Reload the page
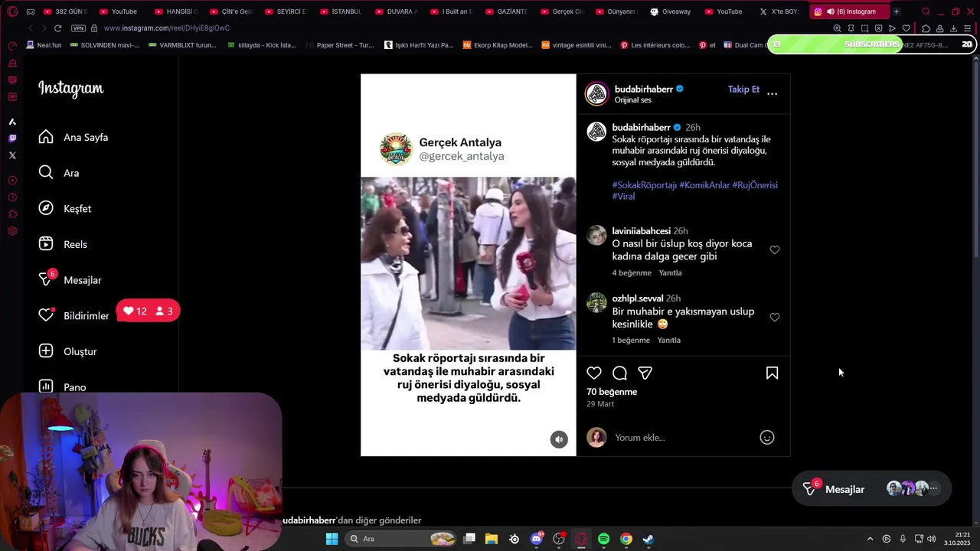The image size is (980, 551). coord(57,28)
